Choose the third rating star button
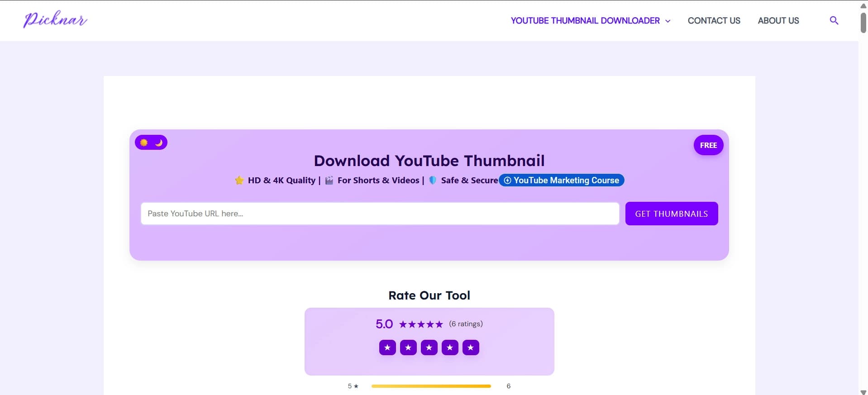The height and width of the screenshot is (395, 868). click(x=429, y=347)
